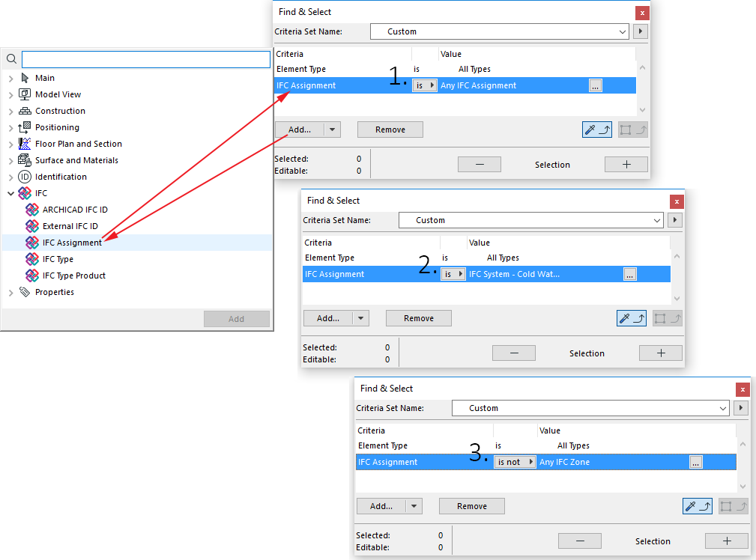Viewport: 756px width, 560px height.
Task: Click the Floor Plan and Section icon
Action: tap(25, 144)
